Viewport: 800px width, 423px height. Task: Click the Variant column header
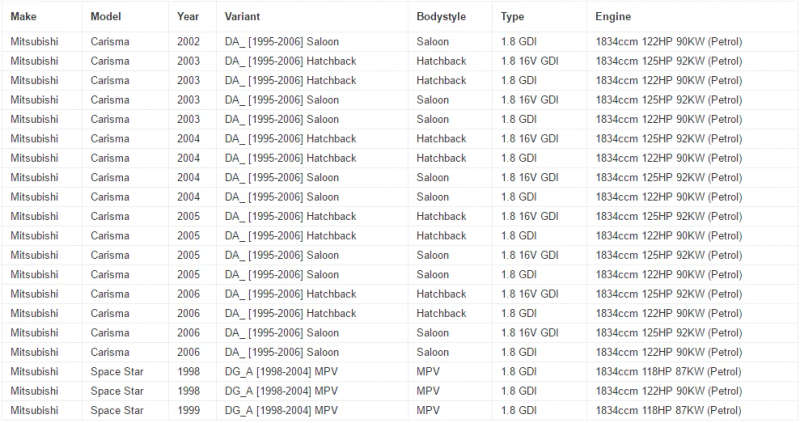coord(242,16)
